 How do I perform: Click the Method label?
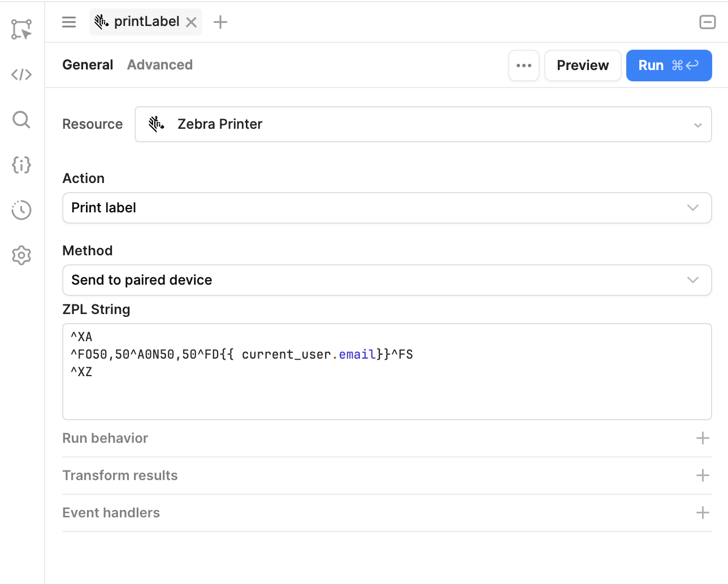[x=88, y=251]
